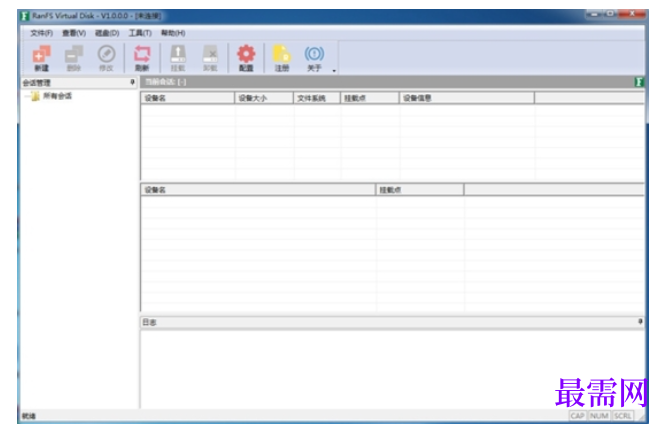Viewport: 667px width, 424px height.
Task: Click the 设备信息 column header
Action: click(467, 98)
